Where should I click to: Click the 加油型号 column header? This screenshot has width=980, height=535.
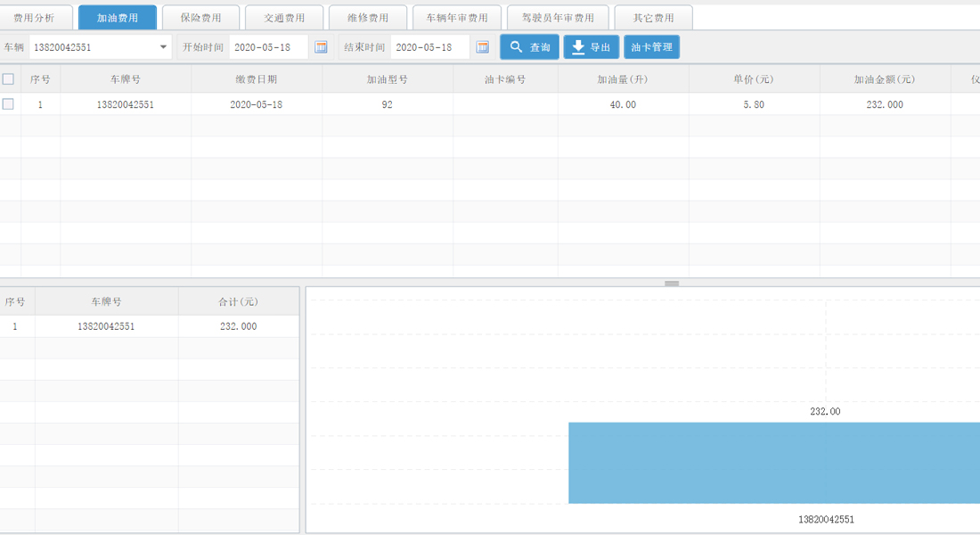[388, 79]
